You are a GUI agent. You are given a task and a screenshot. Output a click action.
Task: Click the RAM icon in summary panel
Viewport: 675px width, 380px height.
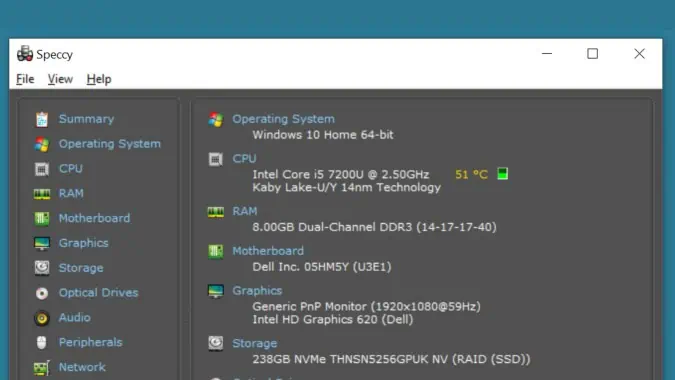[216, 212]
